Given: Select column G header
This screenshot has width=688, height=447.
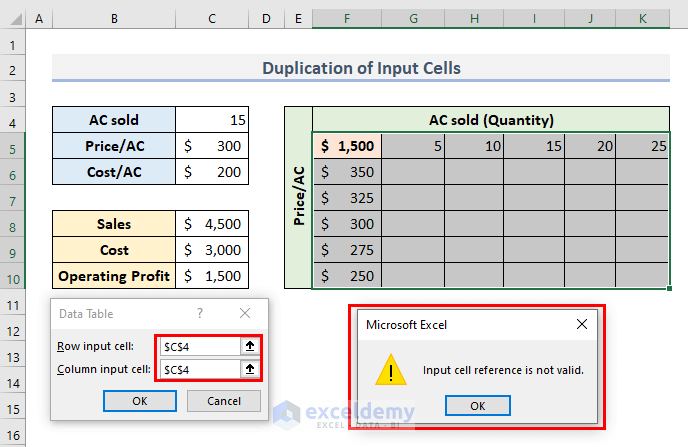Looking at the screenshot, I should (x=413, y=19).
